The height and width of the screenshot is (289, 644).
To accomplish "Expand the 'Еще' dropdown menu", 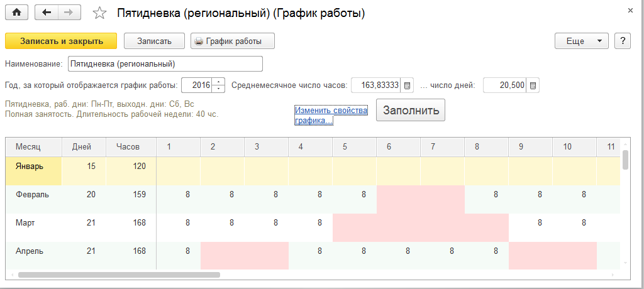I will 581,41.
